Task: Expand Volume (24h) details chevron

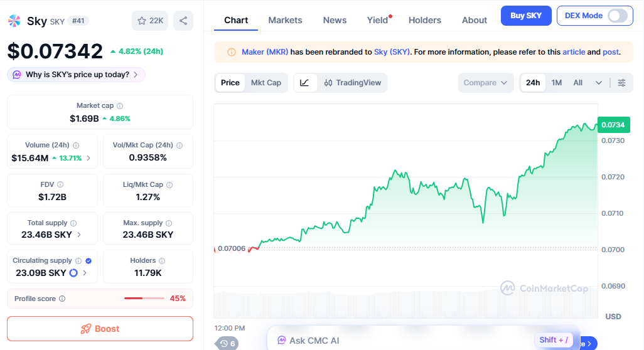Action: pos(89,158)
